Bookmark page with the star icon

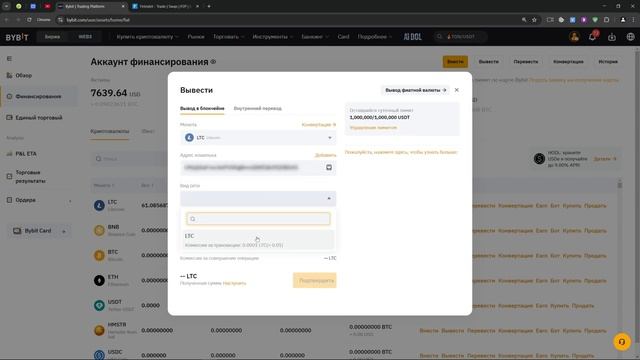point(534,20)
